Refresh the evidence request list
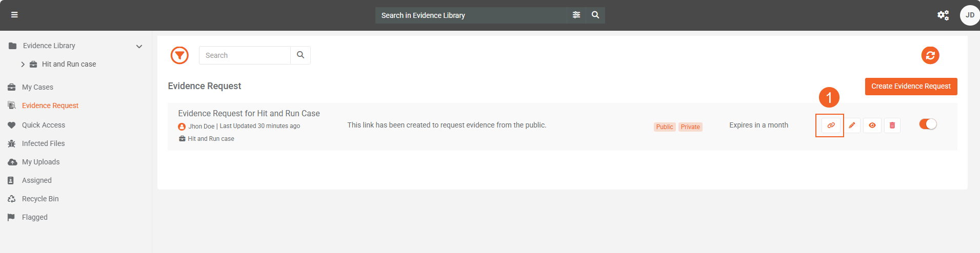Screen dimensions: 980x253 930,55
